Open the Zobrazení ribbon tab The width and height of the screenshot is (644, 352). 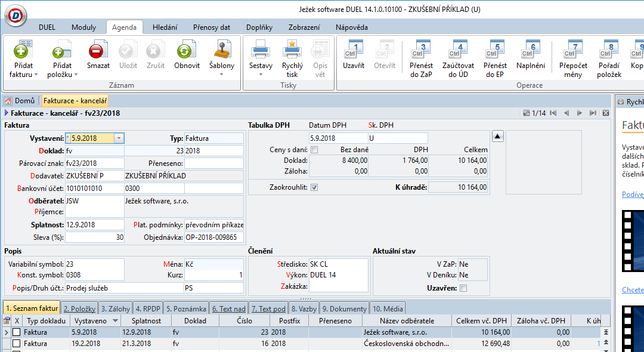(304, 27)
